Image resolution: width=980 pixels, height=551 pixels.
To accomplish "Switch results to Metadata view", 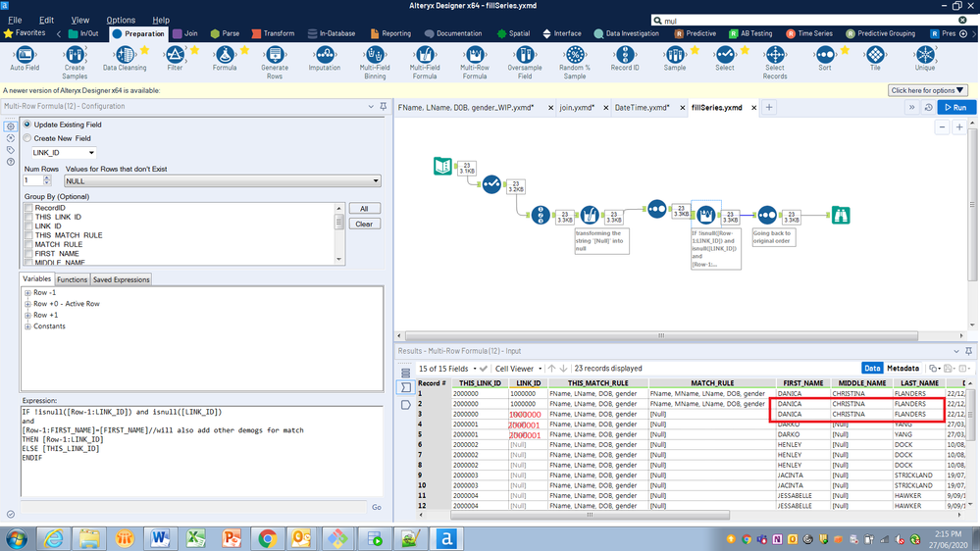I will [x=903, y=369].
